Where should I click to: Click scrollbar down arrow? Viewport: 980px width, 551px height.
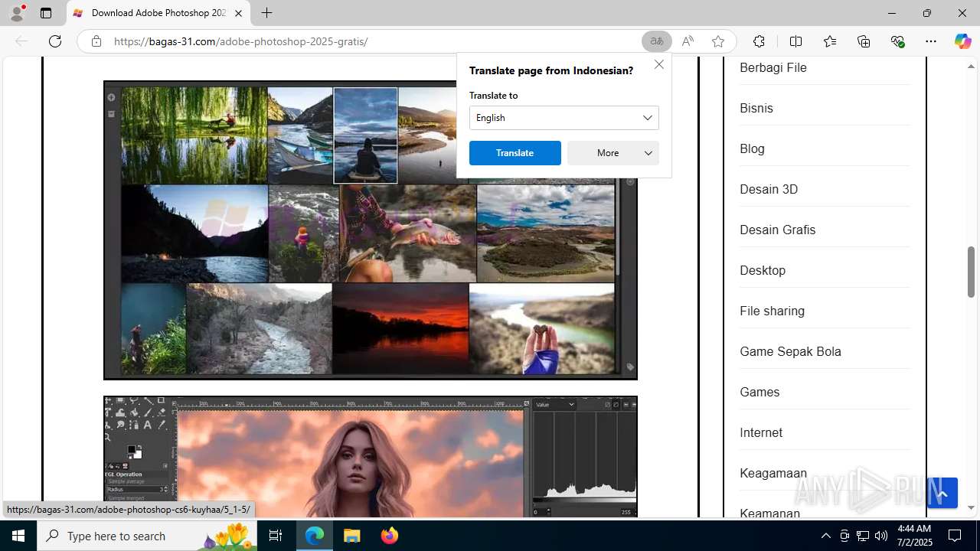coord(971,507)
